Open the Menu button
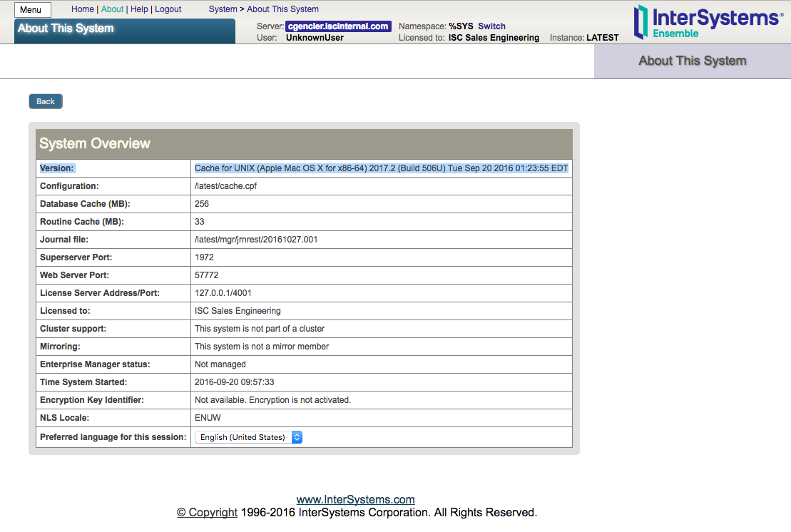 (32, 10)
